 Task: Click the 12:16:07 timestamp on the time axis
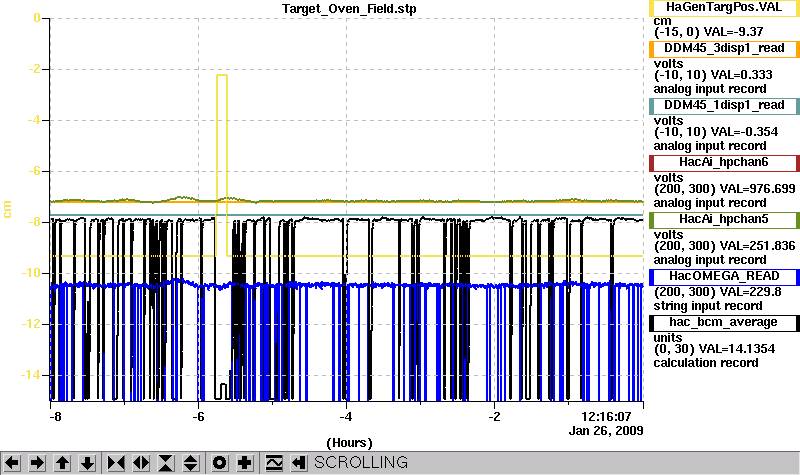tap(606, 417)
